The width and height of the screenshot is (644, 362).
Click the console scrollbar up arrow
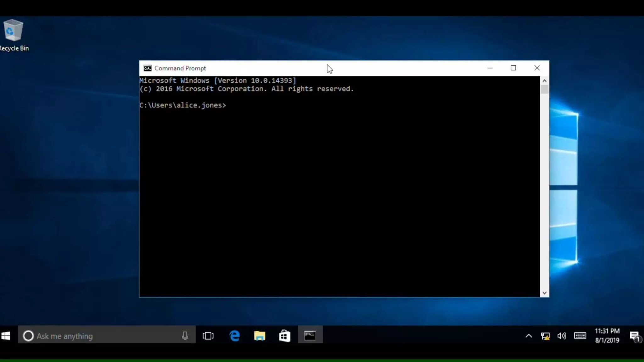545,81
